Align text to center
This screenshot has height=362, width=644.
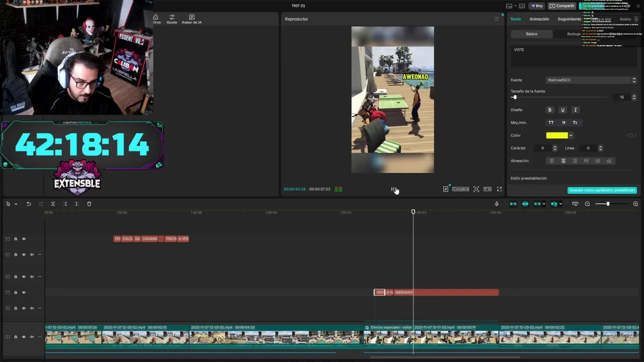click(x=563, y=161)
